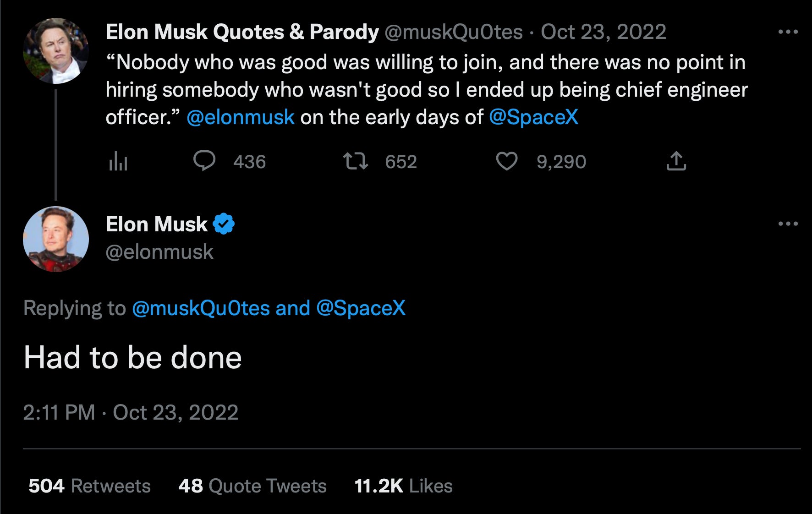This screenshot has width=812, height=514.
Task: Click the share upload icon
Action: tap(676, 161)
